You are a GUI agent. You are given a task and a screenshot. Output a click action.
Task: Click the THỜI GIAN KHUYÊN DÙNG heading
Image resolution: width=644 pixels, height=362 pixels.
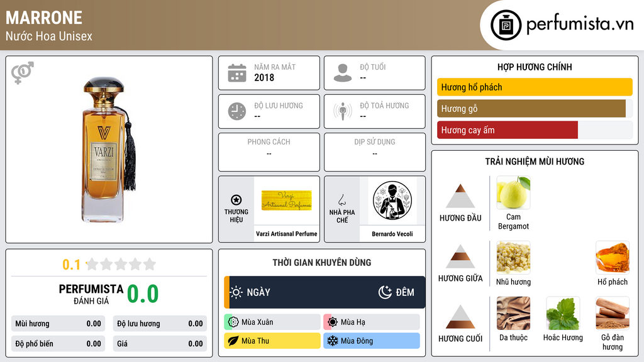tap(321, 262)
